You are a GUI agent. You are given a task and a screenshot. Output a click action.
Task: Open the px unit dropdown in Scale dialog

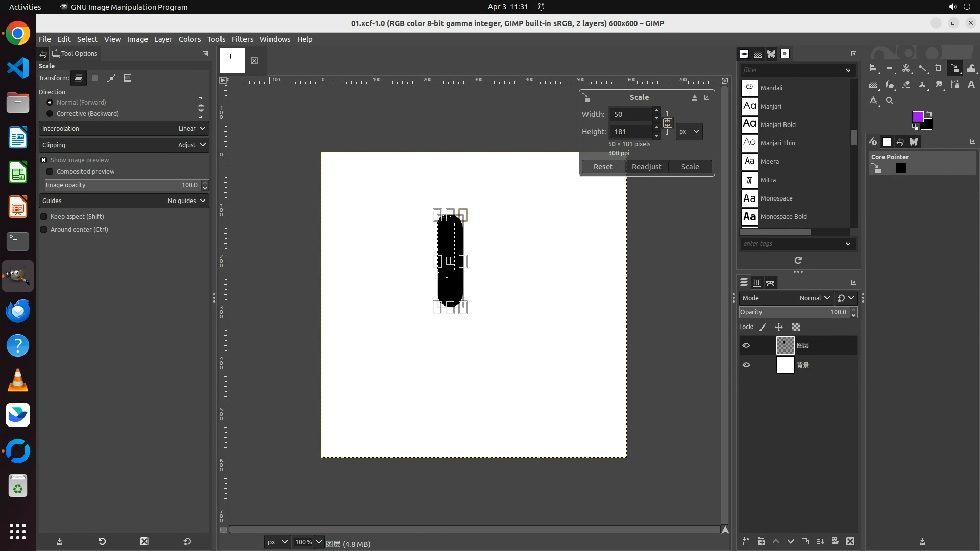689,132
